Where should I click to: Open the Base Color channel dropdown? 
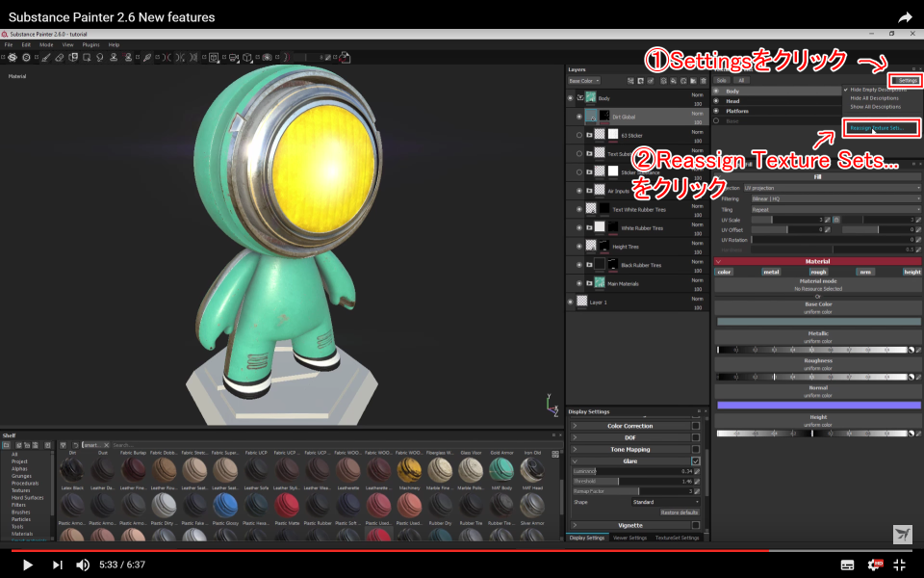tap(584, 81)
